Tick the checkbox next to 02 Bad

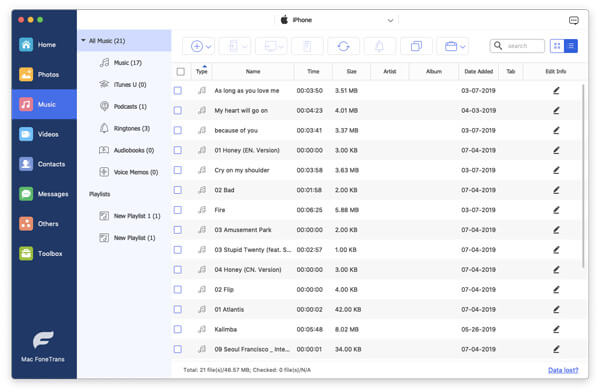tap(178, 190)
